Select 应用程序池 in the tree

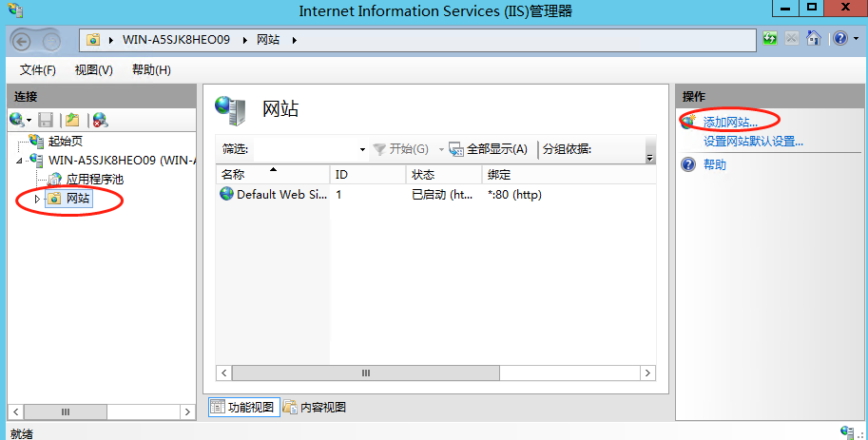coord(94,179)
